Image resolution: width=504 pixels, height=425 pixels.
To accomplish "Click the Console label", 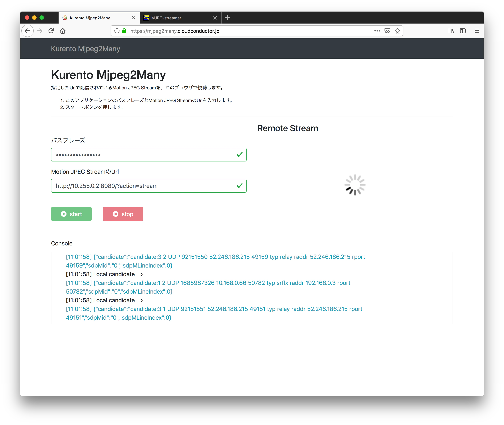I will pos(62,243).
